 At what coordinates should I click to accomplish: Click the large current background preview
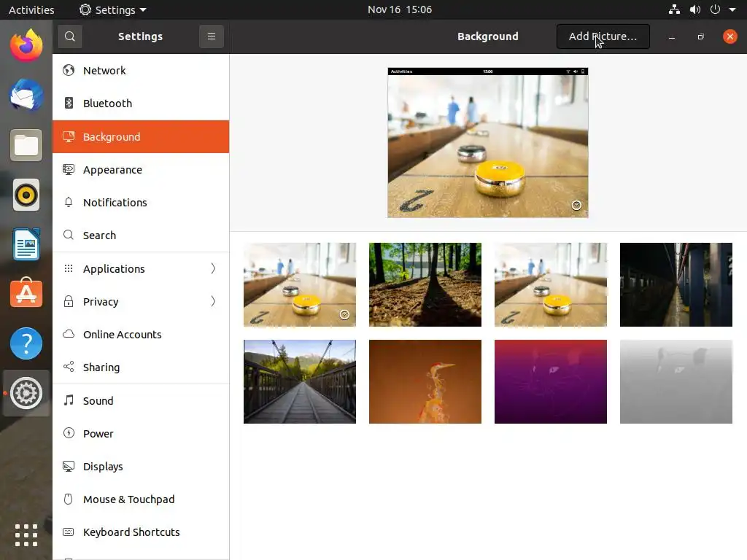(x=488, y=143)
